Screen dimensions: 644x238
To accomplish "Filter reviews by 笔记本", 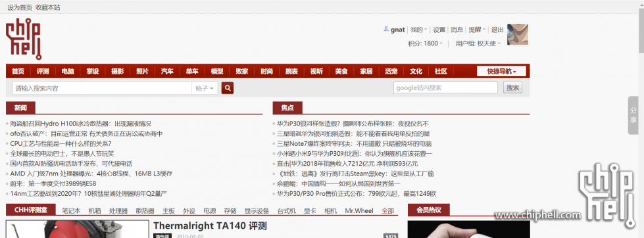I will point(71,210).
